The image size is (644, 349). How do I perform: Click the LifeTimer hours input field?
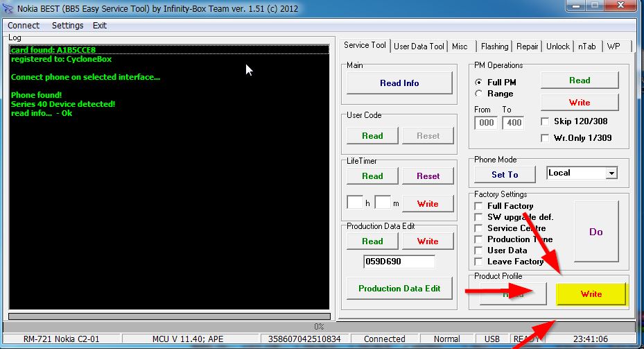(355, 203)
